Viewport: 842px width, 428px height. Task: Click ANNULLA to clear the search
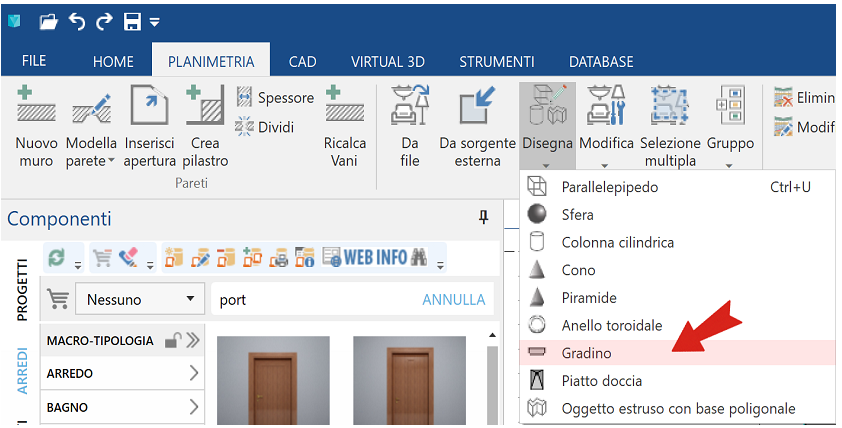(454, 300)
